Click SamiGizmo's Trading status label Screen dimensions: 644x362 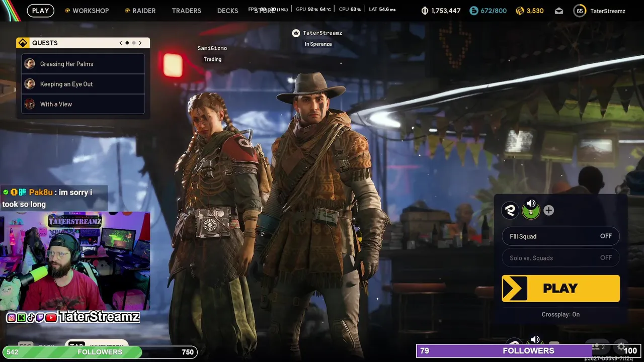212,59
